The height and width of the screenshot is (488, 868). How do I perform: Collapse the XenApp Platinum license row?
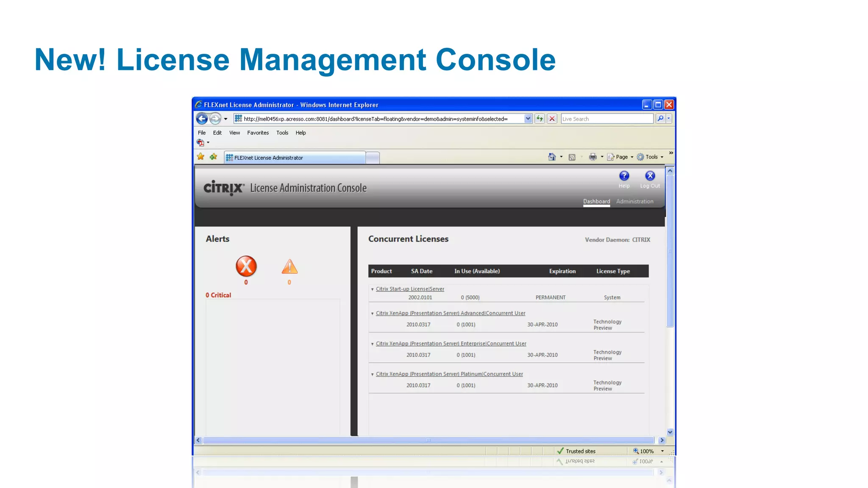coord(372,374)
